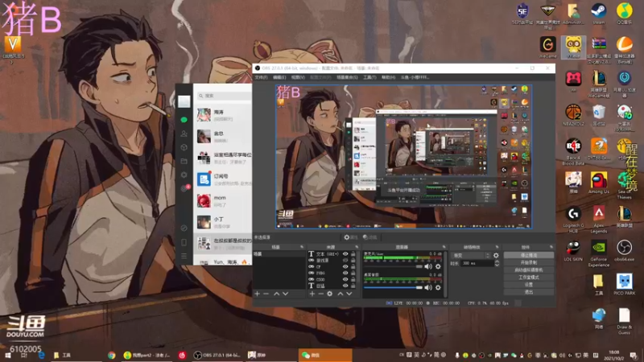The height and width of the screenshot is (362, 644).
Task: Toggle visibility eye of 游戏源 source
Action: tap(345, 260)
